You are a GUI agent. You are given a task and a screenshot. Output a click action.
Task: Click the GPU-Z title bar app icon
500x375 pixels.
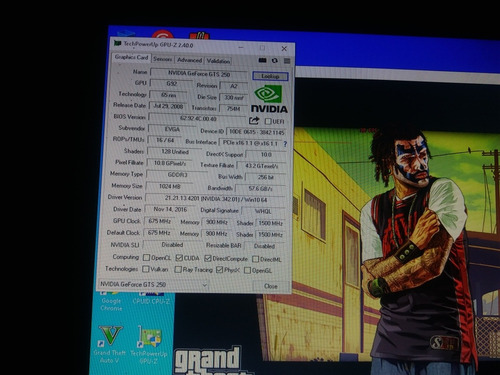[117, 43]
